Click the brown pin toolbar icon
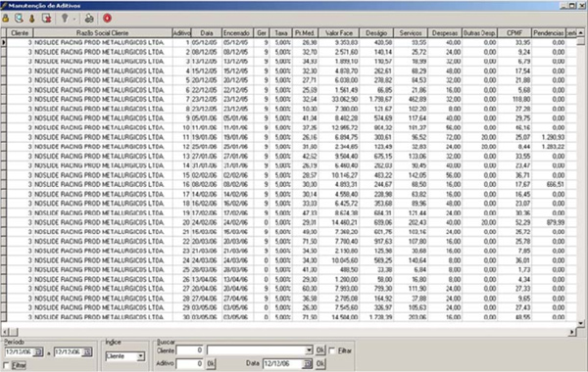The height and width of the screenshot is (372, 588). tap(32, 19)
